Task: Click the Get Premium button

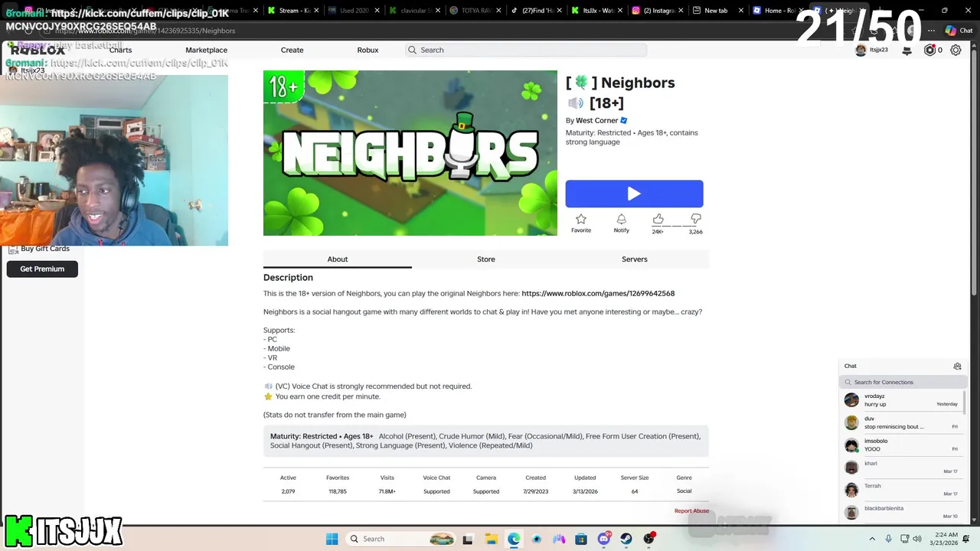Action: tap(42, 269)
